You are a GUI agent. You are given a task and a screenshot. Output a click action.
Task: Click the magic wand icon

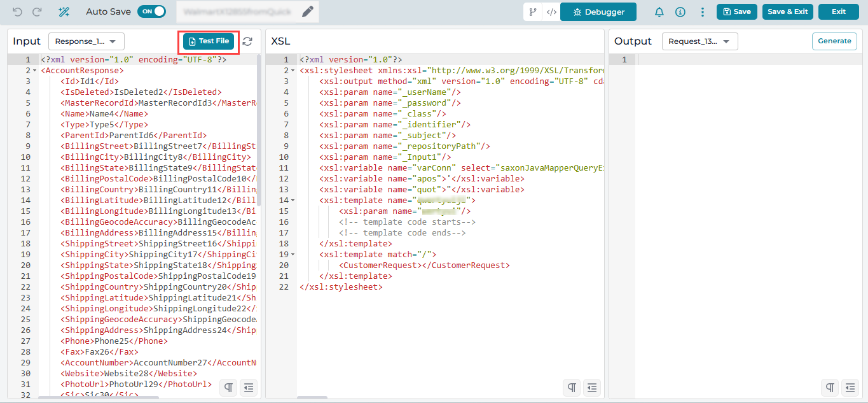(x=64, y=11)
